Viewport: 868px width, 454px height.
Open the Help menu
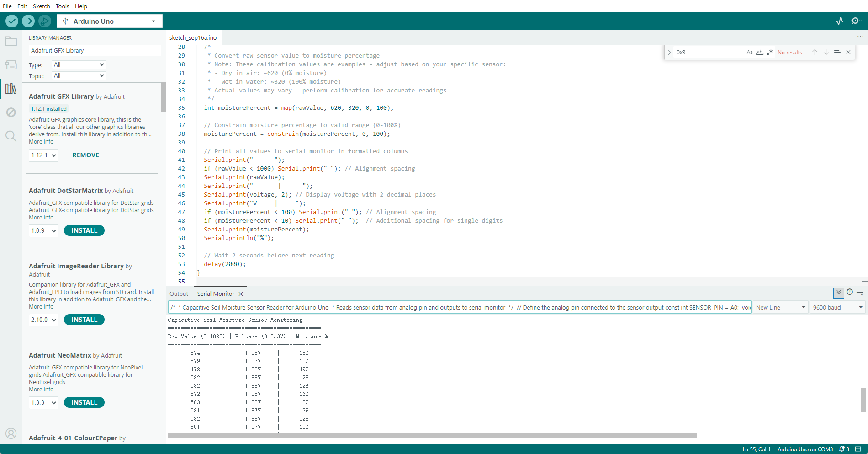[81, 6]
